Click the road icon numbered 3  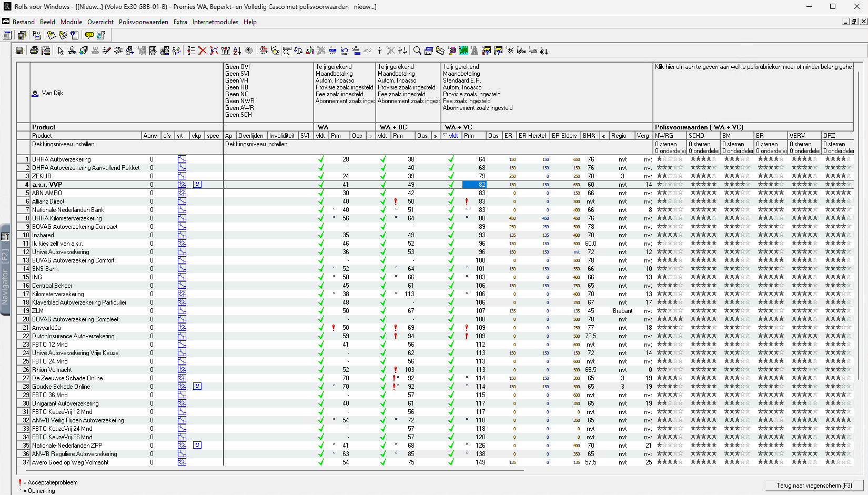(475, 50)
